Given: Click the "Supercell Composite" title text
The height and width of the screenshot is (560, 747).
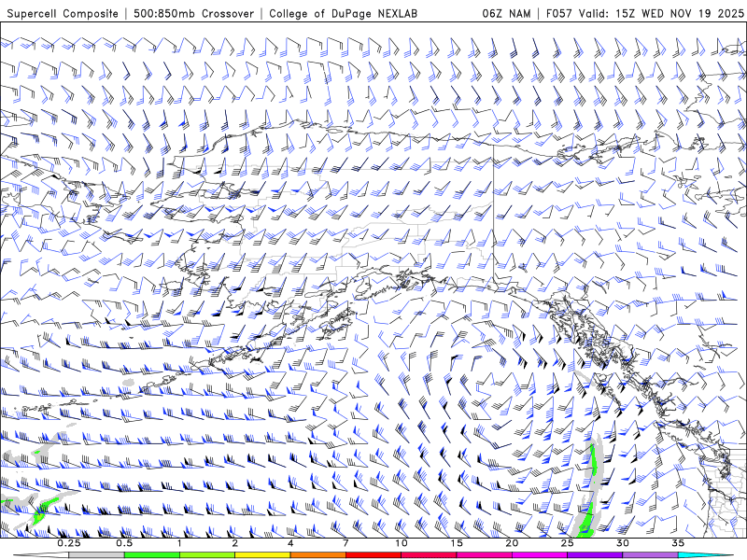Looking at the screenshot, I should 63,13.
